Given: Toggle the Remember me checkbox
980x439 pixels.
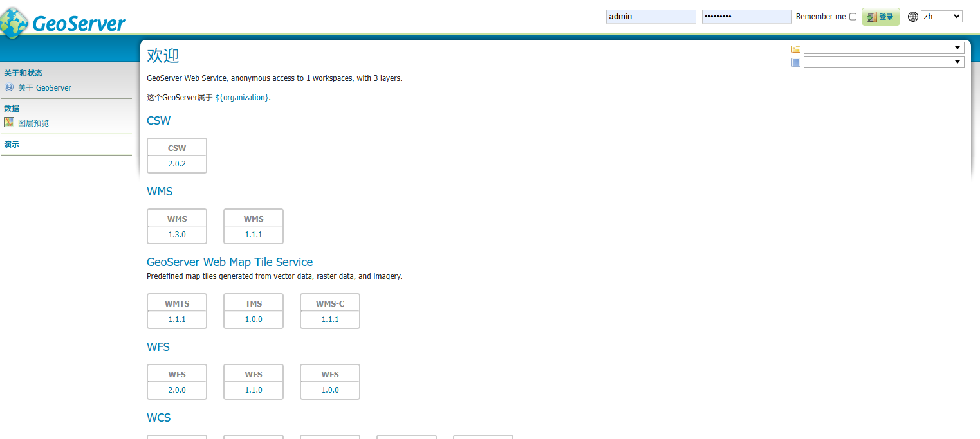Looking at the screenshot, I should tap(853, 17).
